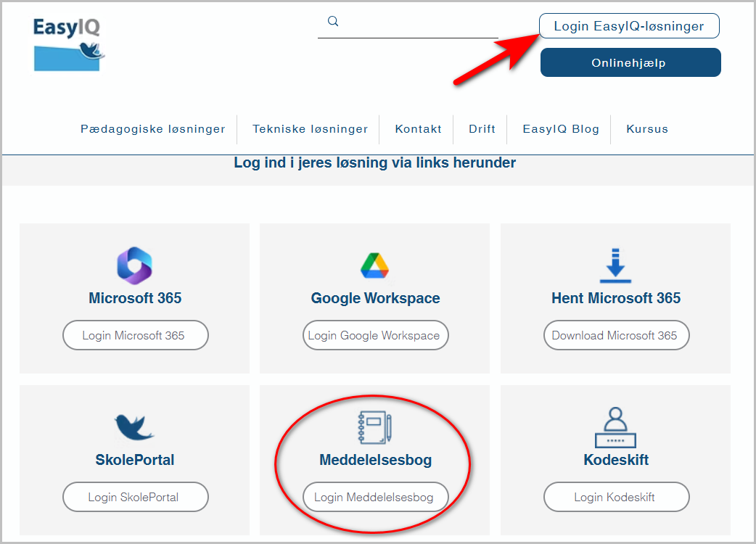The image size is (756, 544).
Task: Click the Login EasyIQ-løsninger button
Action: pos(629,26)
